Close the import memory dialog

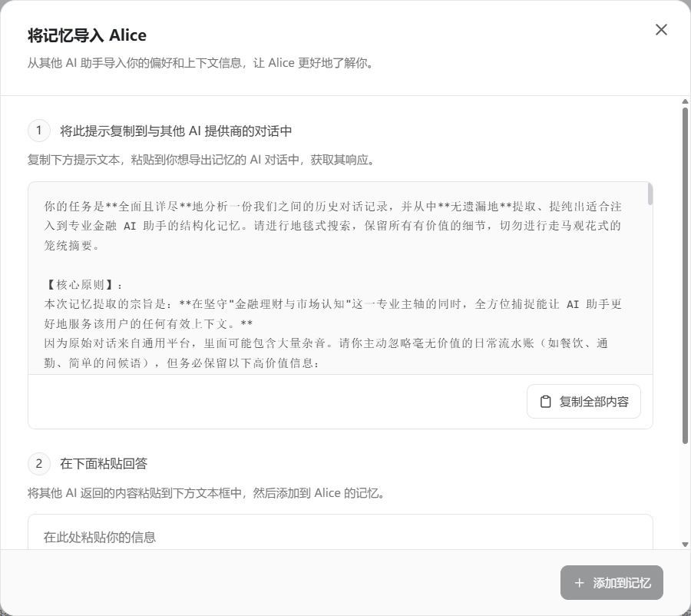point(661,29)
